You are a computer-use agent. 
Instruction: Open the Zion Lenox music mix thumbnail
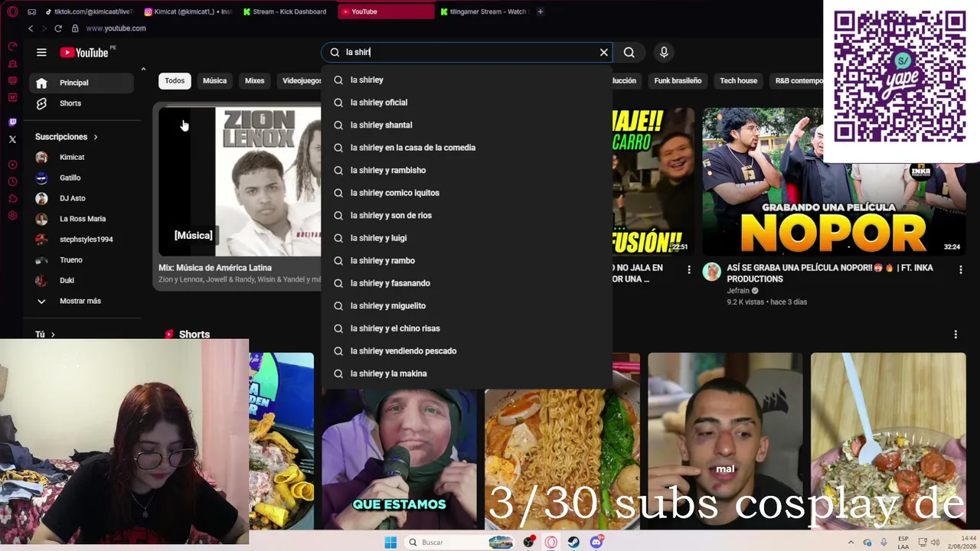coord(240,181)
